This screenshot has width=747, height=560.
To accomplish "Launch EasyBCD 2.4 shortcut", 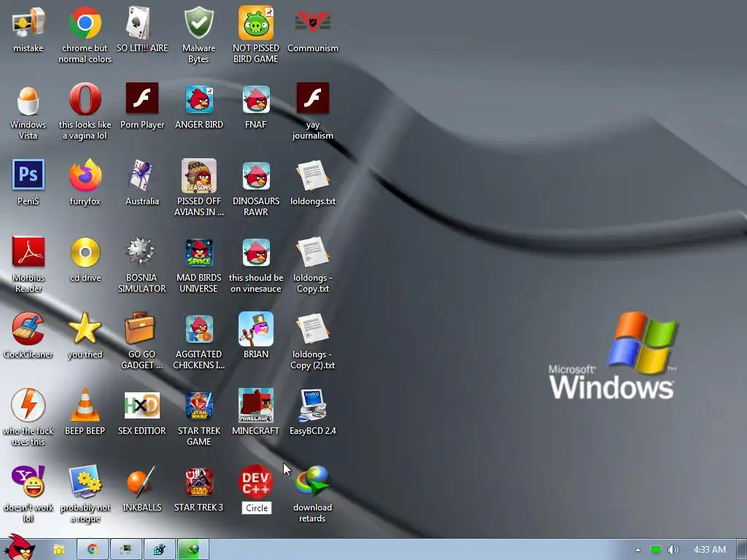I will coord(312,405).
